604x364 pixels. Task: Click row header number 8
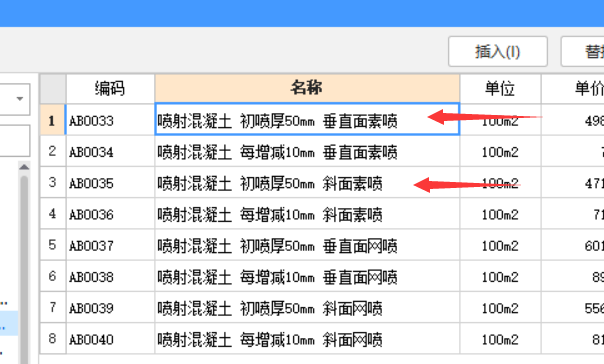coord(52,339)
